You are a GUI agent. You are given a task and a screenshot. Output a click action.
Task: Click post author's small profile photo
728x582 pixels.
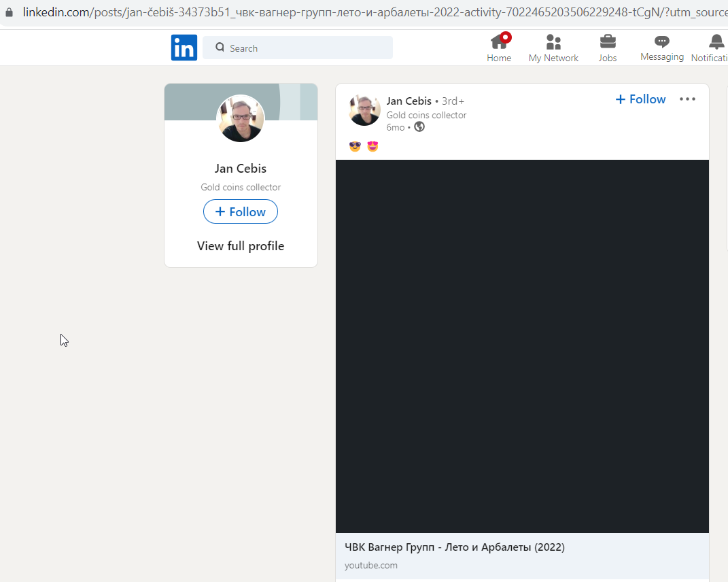point(364,110)
